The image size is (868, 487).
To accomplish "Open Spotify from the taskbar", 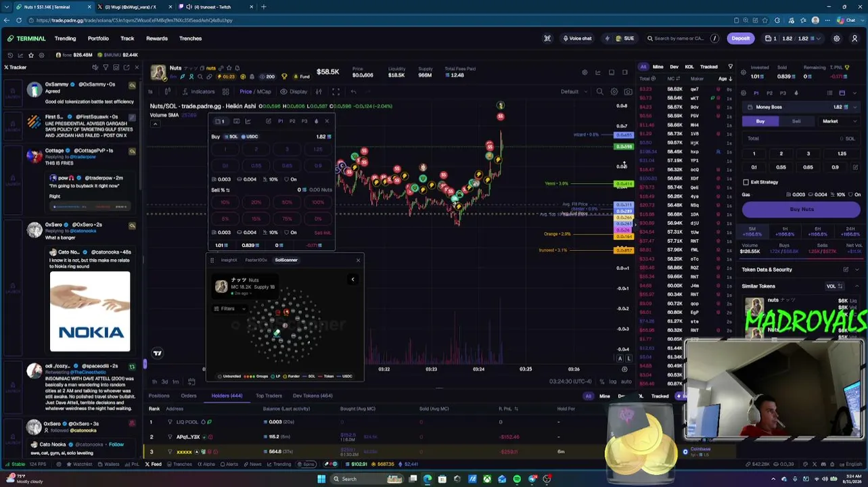I will (x=517, y=479).
